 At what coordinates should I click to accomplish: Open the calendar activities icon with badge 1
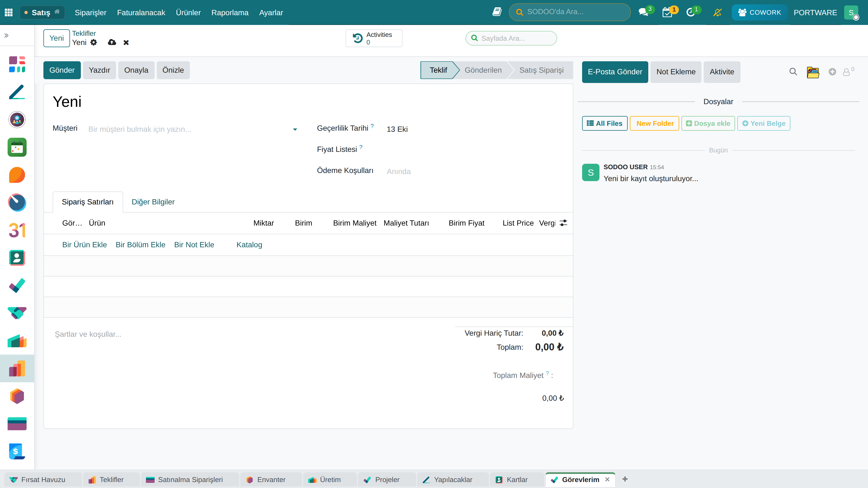click(x=667, y=12)
